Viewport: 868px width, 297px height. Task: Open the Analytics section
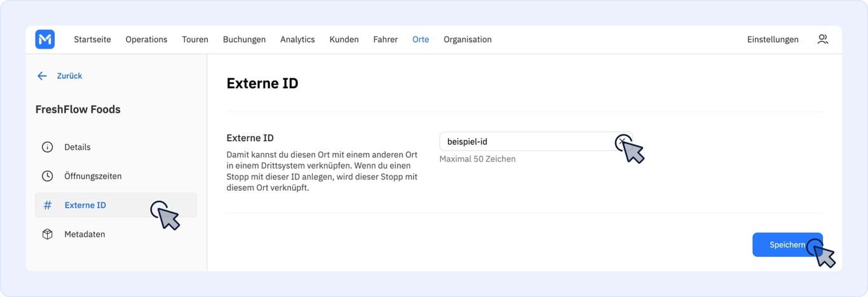click(297, 39)
